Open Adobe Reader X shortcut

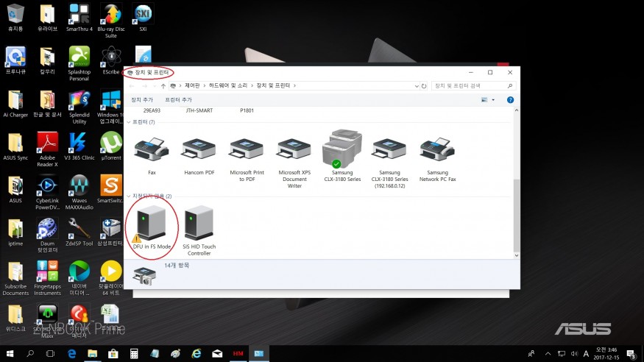(47, 150)
